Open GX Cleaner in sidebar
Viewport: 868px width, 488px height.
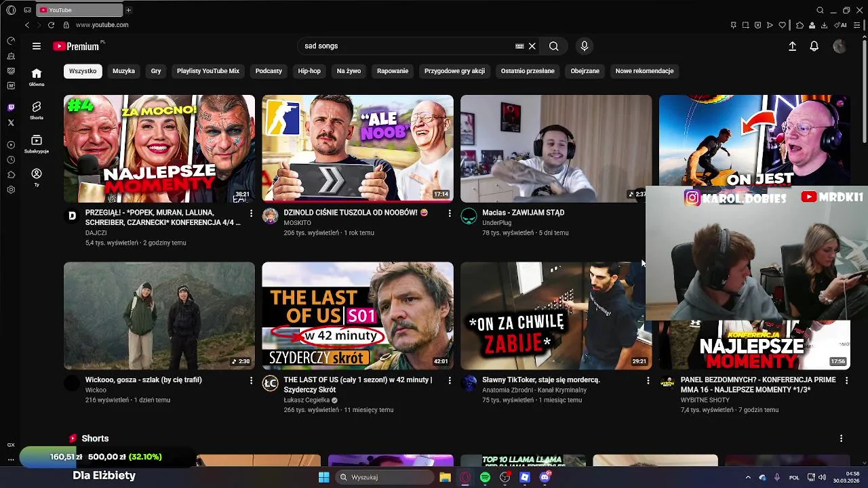tap(11, 56)
